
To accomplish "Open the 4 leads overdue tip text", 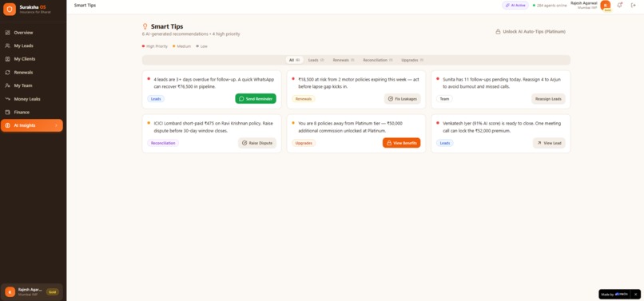I will [214, 83].
